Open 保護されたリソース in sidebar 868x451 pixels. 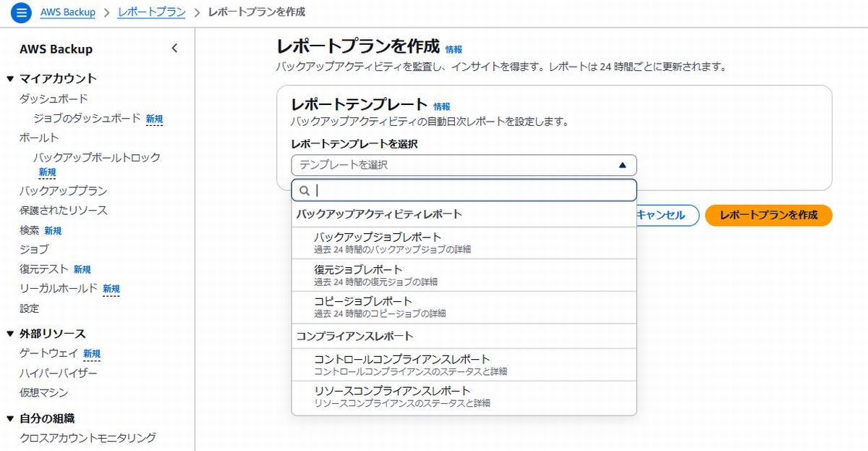pyautogui.click(x=63, y=211)
